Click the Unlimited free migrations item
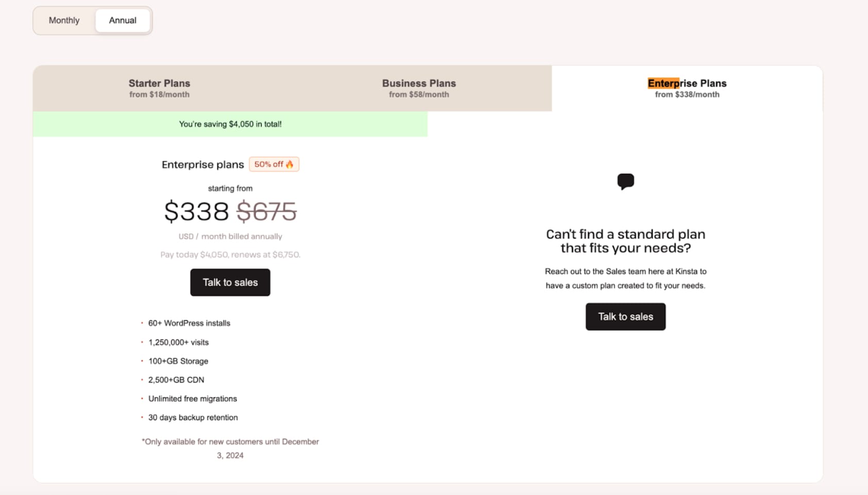The width and height of the screenshot is (868, 495). tap(193, 399)
